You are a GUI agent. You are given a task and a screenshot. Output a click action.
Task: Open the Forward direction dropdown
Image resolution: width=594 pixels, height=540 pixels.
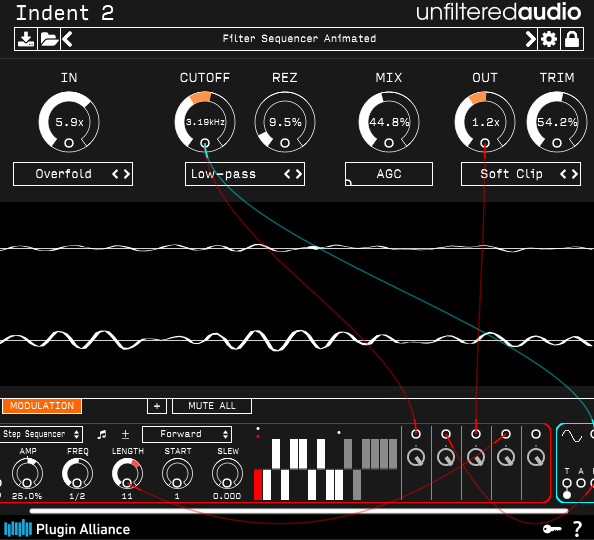tap(187, 434)
